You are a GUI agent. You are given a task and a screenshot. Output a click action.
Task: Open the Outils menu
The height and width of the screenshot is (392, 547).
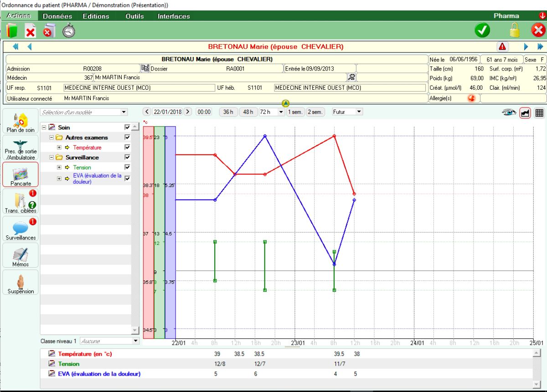coord(134,16)
